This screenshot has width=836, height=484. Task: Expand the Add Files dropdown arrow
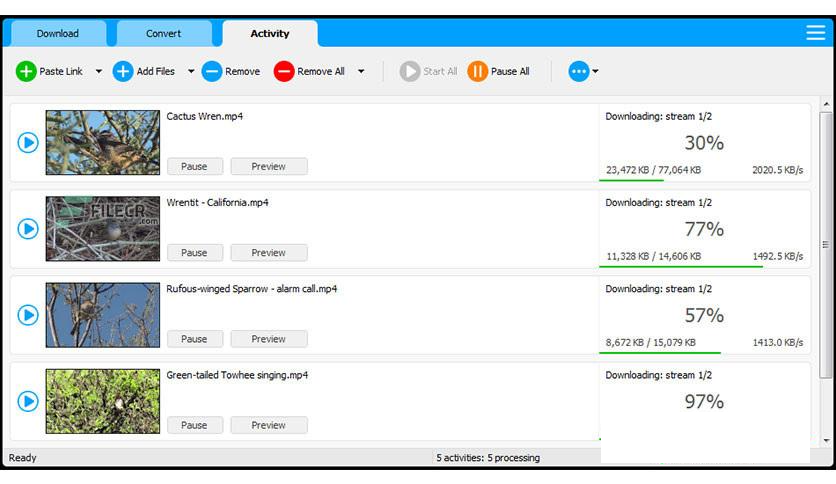pyautogui.click(x=191, y=71)
